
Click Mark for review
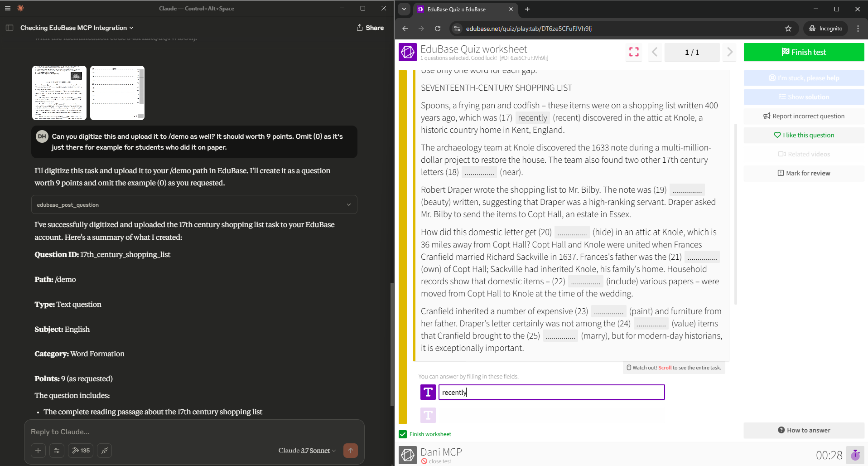pos(804,173)
